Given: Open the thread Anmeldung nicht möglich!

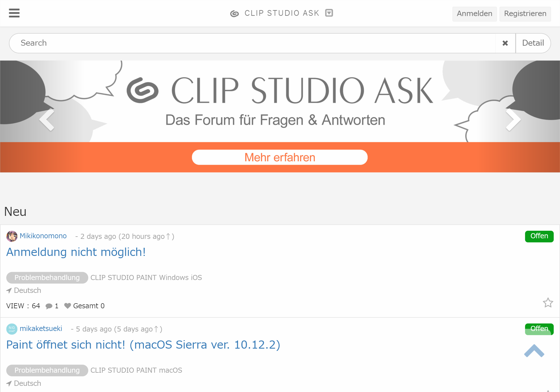Looking at the screenshot, I should coord(76,252).
